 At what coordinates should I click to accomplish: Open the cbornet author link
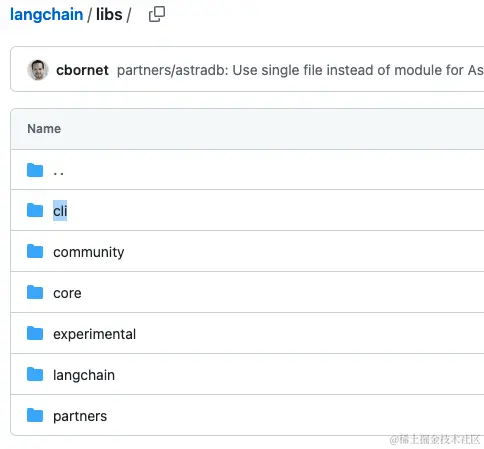(82, 70)
